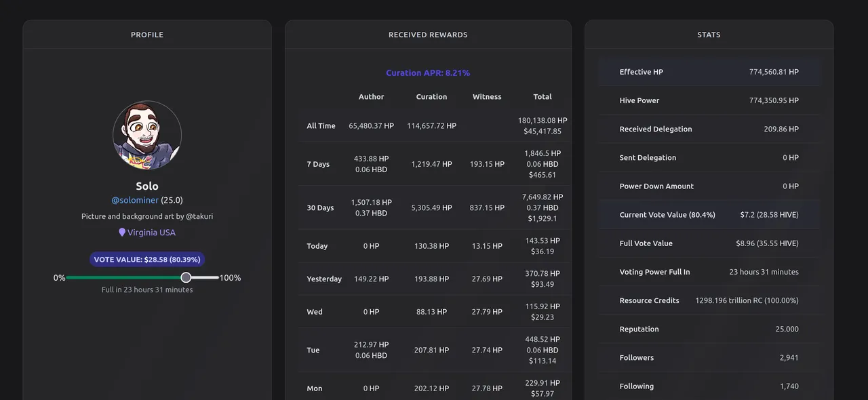Click the Curation APR 8.21% text
The height and width of the screenshot is (400, 868).
pyautogui.click(x=428, y=73)
